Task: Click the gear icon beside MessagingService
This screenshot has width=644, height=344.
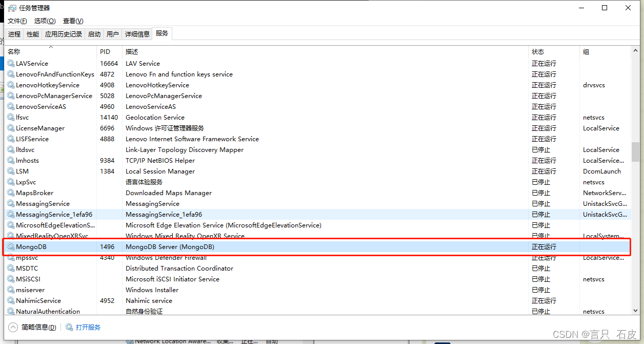Action: coord(11,203)
